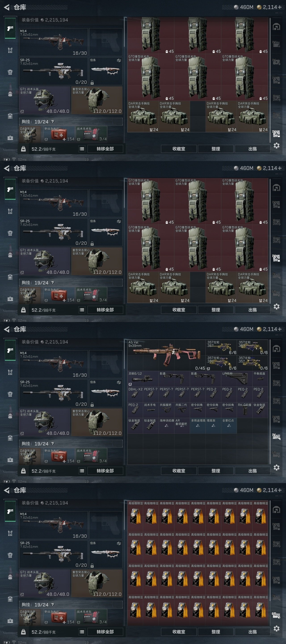Click plus beside 2,114 on coffee bean screen

(x=280, y=490)
